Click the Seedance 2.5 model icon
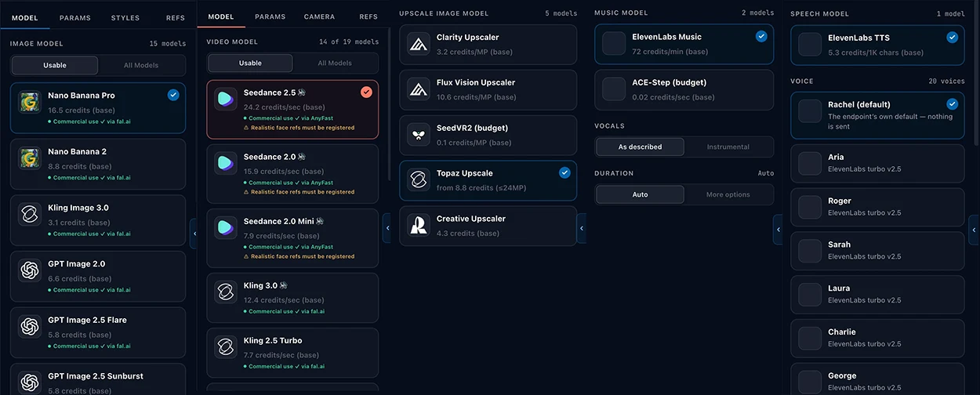This screenshot has width=980, height=395. (226, 100)
